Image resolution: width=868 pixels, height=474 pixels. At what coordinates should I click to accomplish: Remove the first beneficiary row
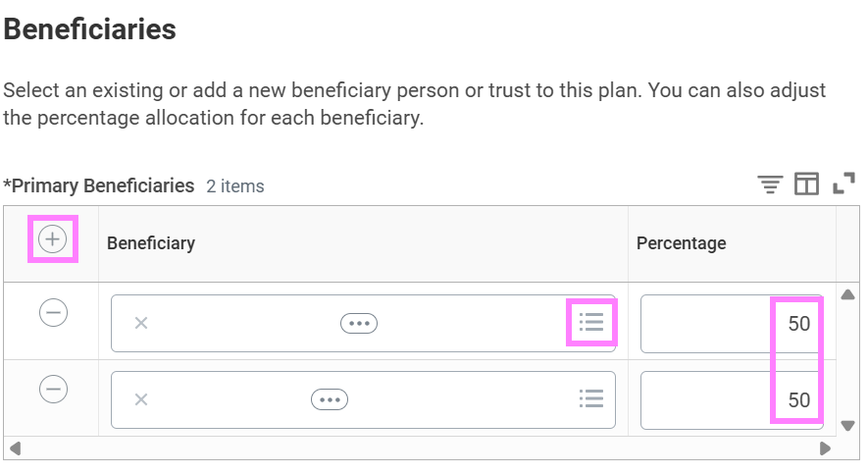point(53,313)
